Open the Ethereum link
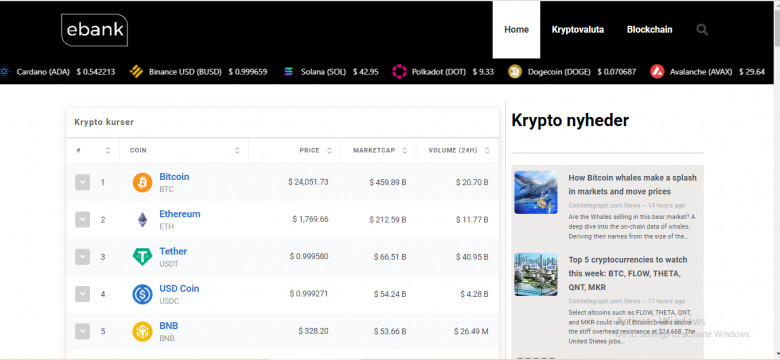The height and width of the screenshot is (360, 780). click(180, 214)
